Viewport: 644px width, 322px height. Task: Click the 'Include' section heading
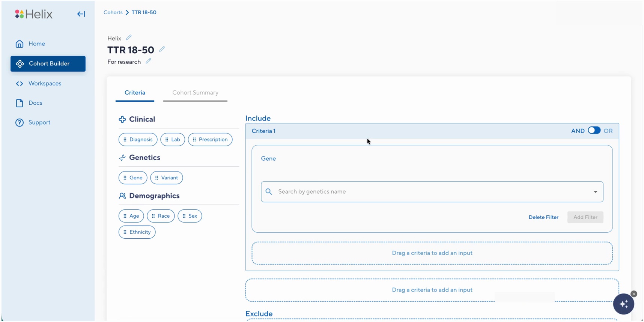pyautogui.click(x=258, y=119)
